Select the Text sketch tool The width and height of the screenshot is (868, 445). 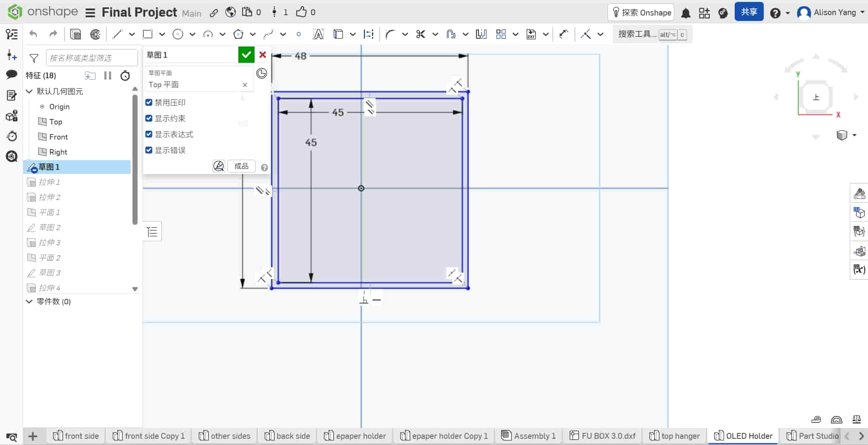point(318,34)
